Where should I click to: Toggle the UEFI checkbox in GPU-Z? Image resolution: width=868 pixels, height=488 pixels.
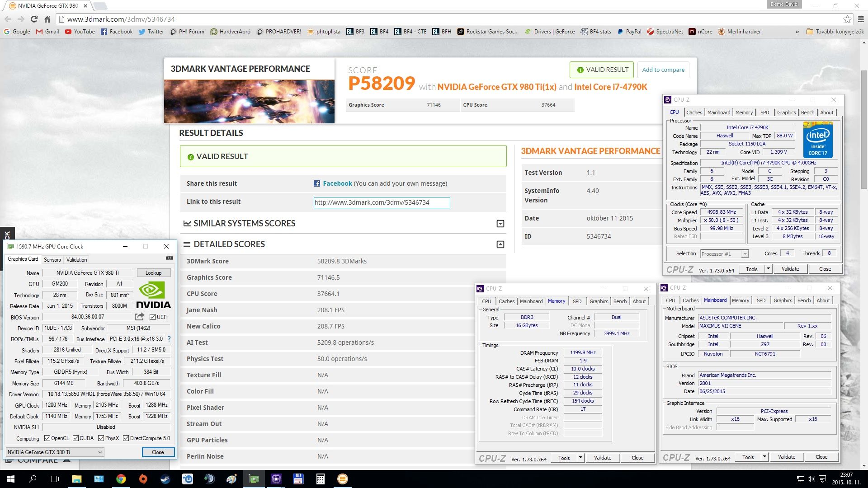click(153, 317)
